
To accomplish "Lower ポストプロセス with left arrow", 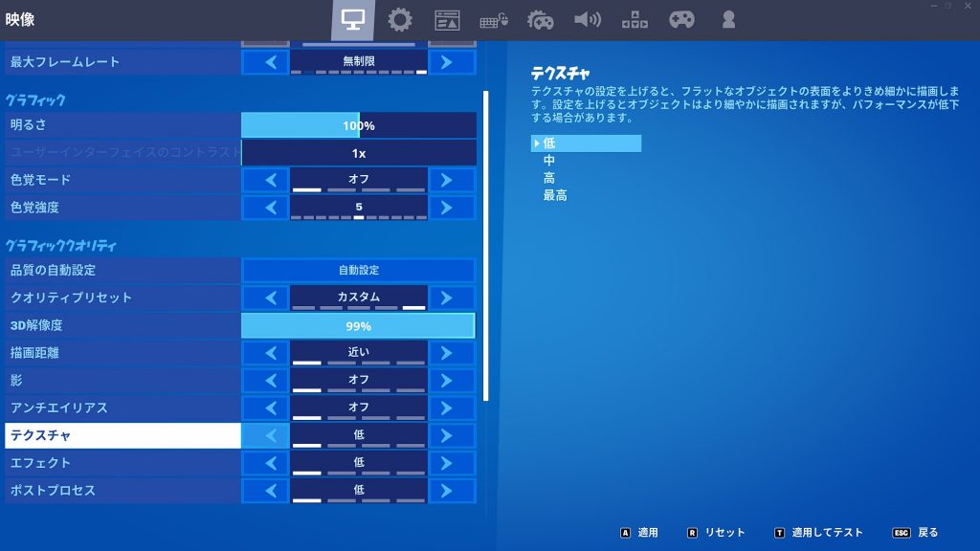I will [266, 491].
